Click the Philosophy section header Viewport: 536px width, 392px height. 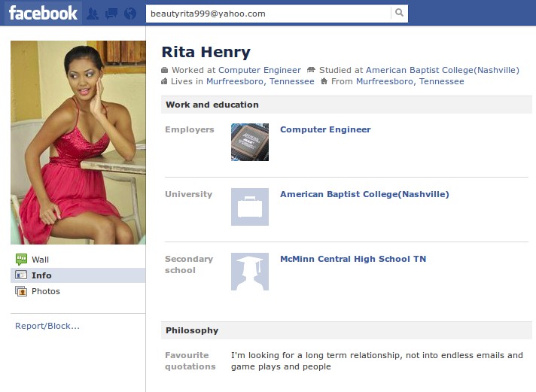click(x=346, y=330)
